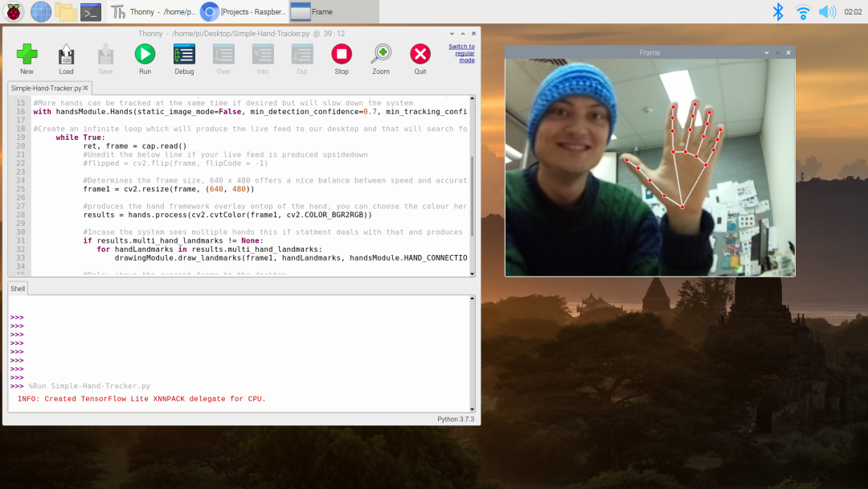This screenshot has width=868, height=489.
Task: Click the Zoom magnifier icon
Action: click(381, 60)
